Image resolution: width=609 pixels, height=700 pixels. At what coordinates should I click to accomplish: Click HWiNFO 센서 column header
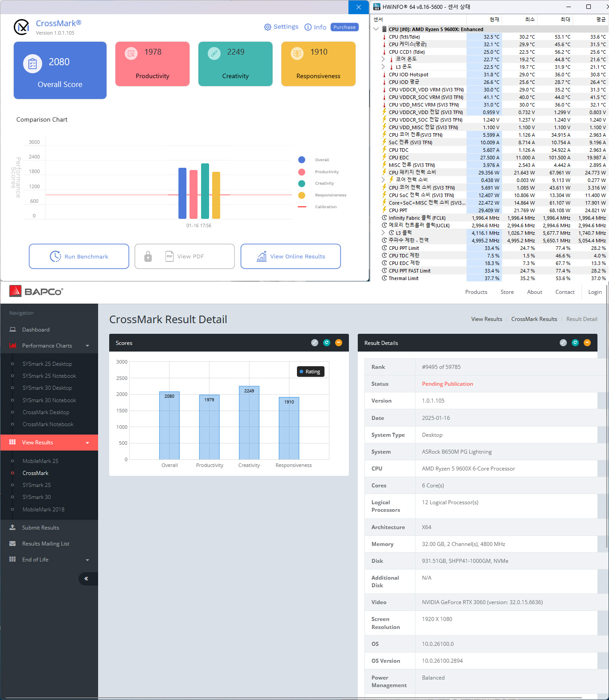click(x=418, y=20)
